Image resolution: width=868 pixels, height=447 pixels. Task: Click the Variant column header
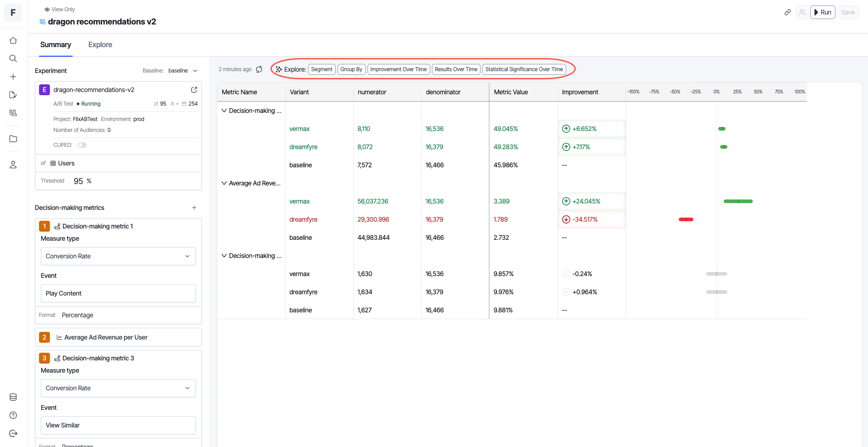click(x=319, y=92)
